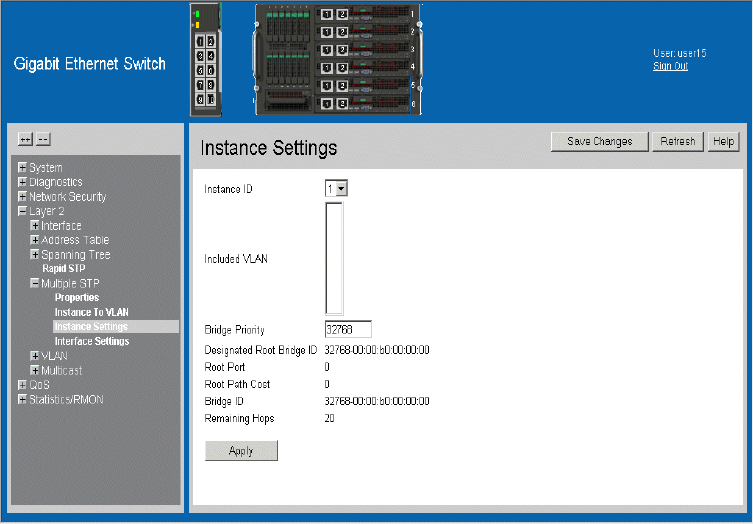Screen dimensions: 753x524
Task: Click the Bridge Priority input field
Action: (x=348, y=329)
